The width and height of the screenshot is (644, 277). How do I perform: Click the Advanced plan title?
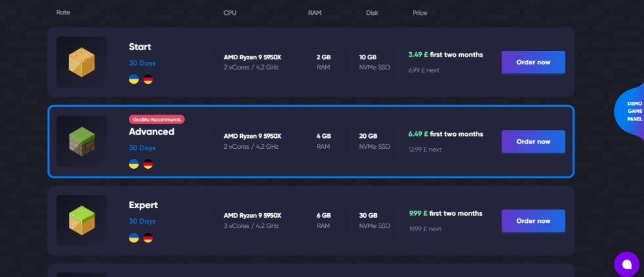[x=151, y=131]
